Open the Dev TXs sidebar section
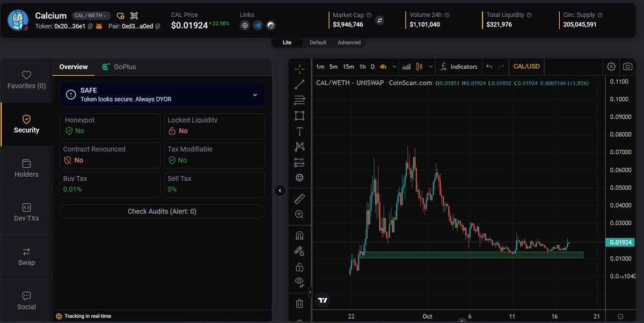 click(26, 212)
